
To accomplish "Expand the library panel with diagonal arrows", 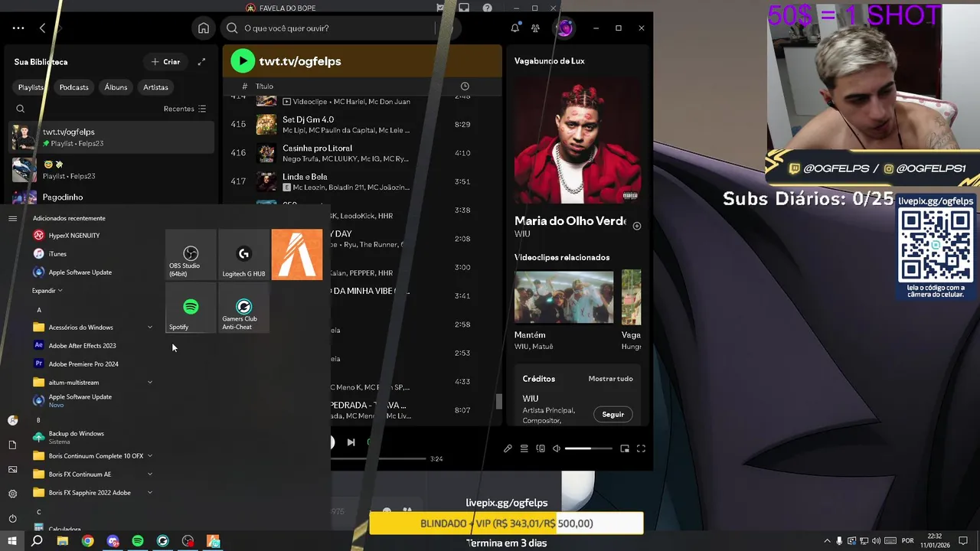I will (x=201, y=62).
